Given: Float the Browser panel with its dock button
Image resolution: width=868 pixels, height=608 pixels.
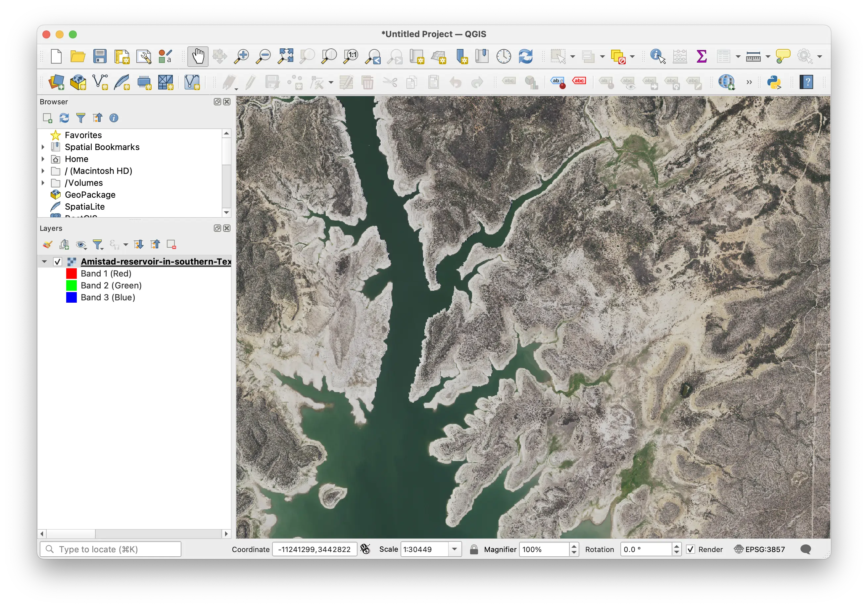Looking at the screenshot, I should [217, 102].
